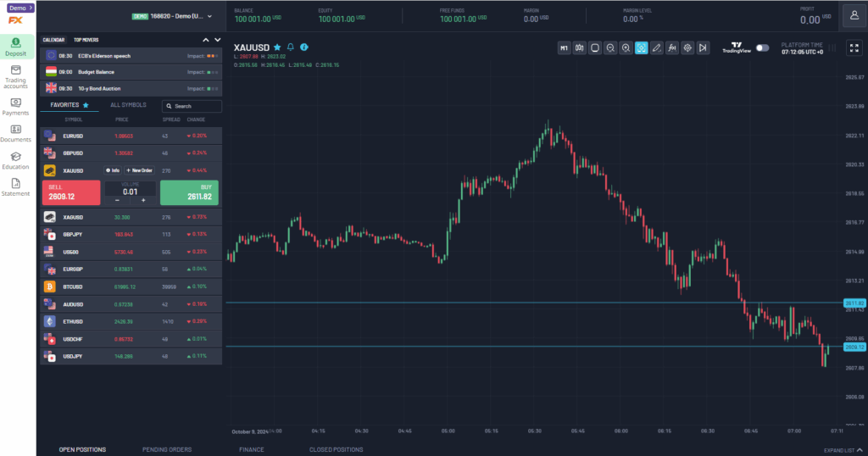Open chart settings gear icon
Screen dimensions: 868x456
coord(687,48)
